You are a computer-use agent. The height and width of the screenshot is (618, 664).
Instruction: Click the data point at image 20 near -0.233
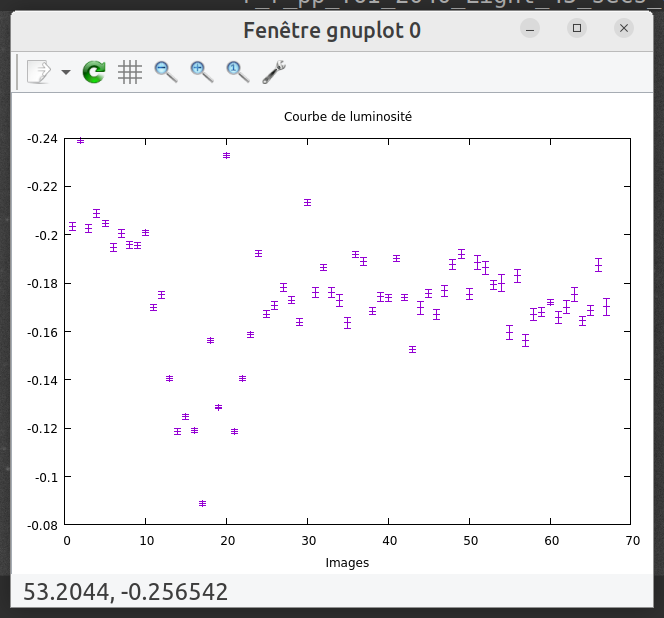(x=227, y=155)
